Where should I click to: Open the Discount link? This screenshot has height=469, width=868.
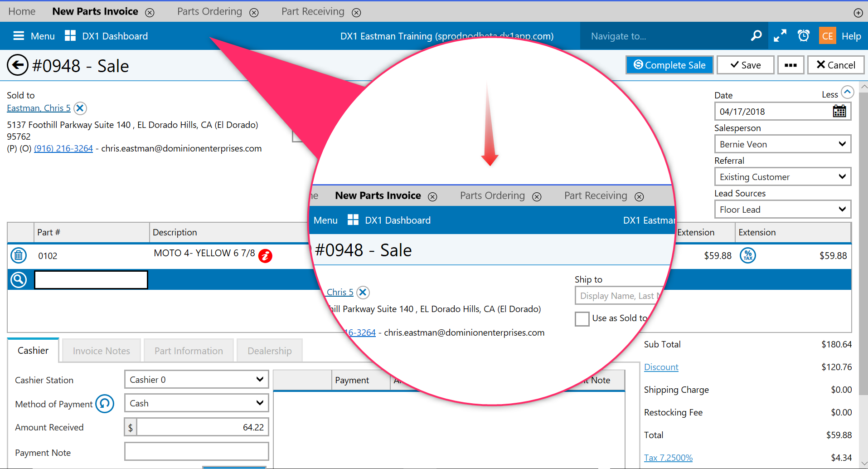[x=661, y=367]
